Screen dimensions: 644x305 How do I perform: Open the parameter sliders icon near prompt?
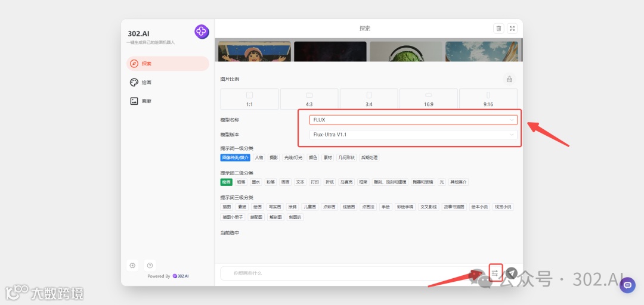(x=495, y=273)
